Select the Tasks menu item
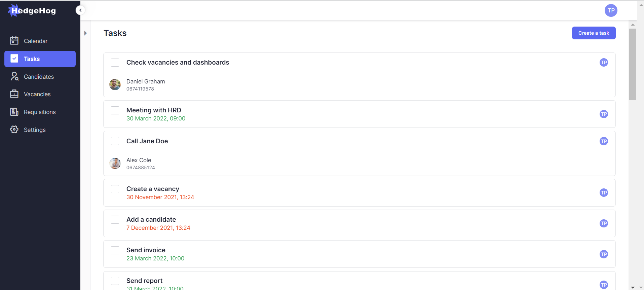 click(40, 59)
